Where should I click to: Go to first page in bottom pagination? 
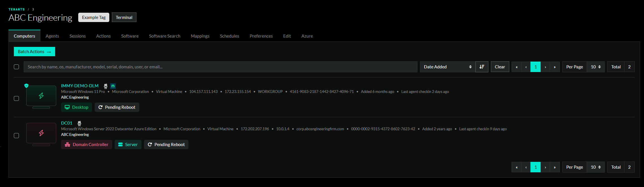tap(516, 167)
